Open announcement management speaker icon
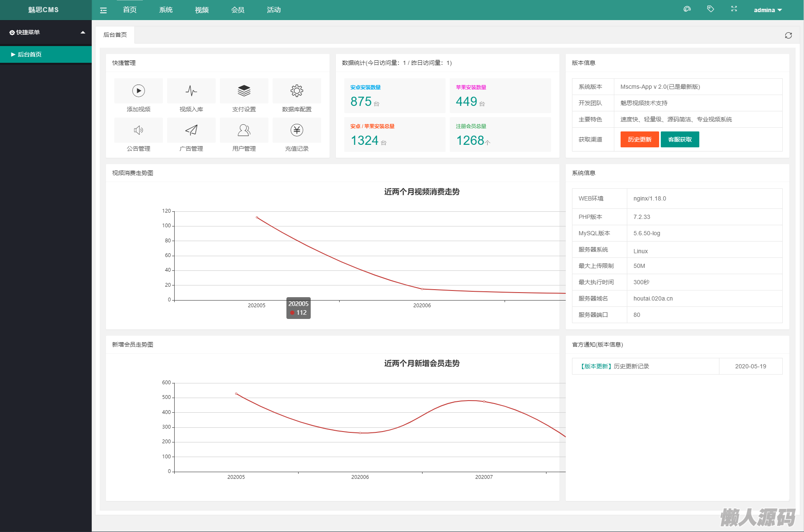 click(138, 130)
